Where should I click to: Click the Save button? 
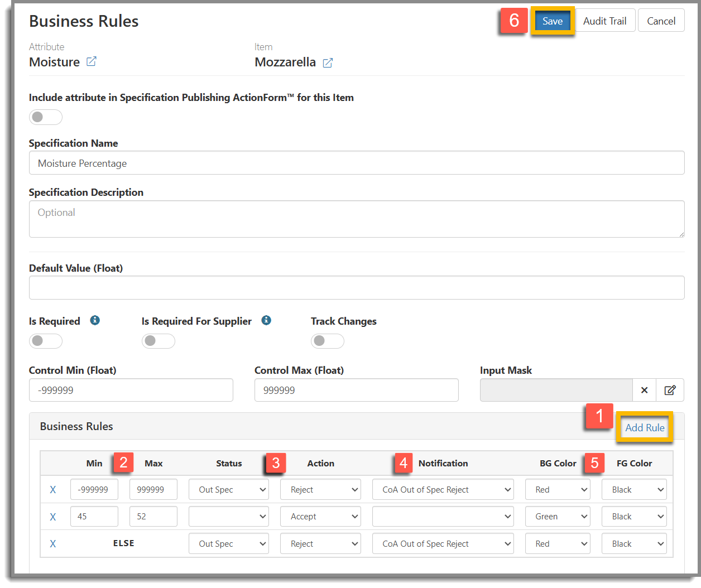(x=552, y=21)
